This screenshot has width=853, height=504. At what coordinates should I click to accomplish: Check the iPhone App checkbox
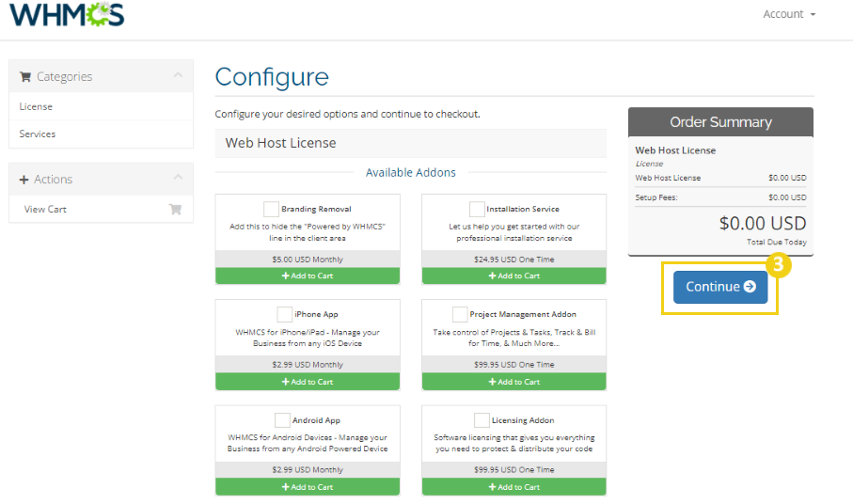[284, 314]
